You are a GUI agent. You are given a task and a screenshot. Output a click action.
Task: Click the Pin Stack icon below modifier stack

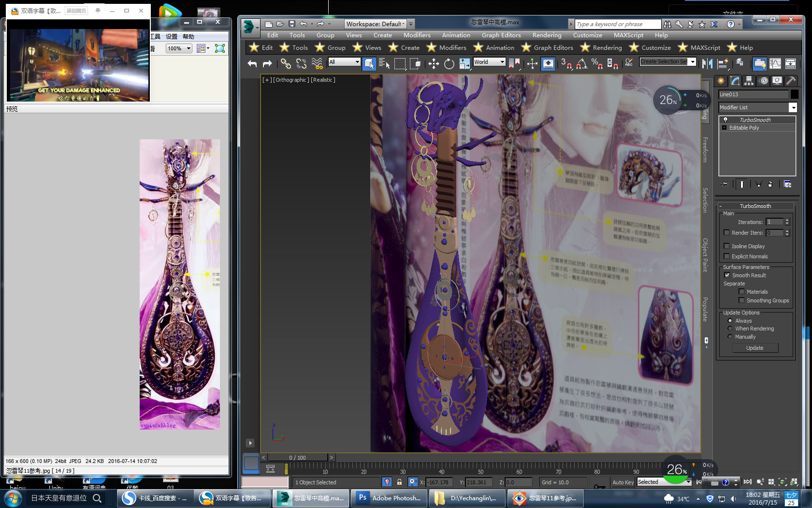pos(725,184)
